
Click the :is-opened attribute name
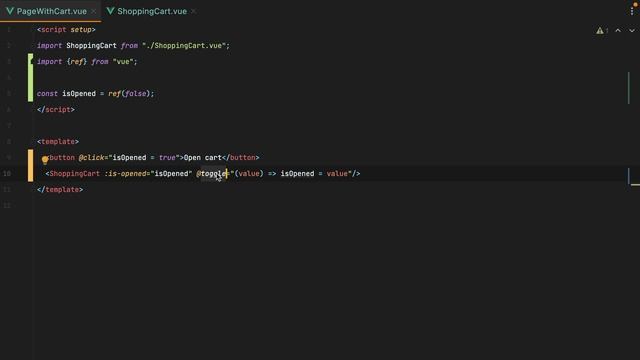[125, 173]
